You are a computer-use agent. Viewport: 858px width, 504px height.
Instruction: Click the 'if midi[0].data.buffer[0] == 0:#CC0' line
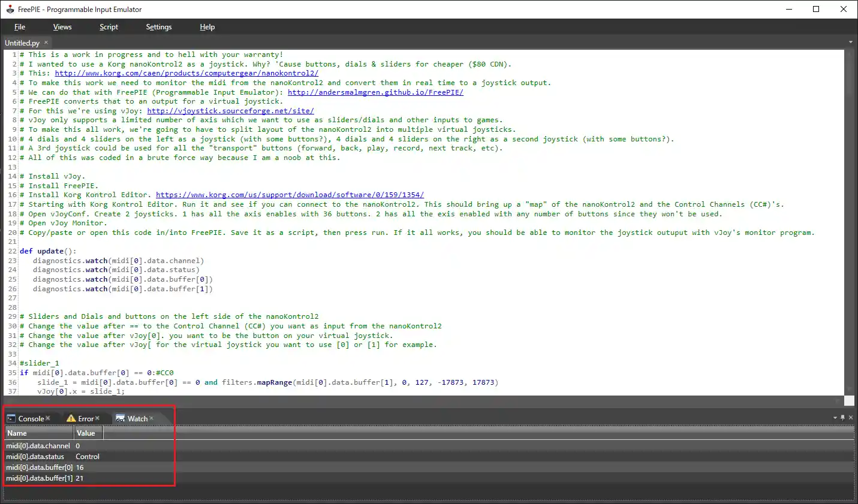(97, 373)
